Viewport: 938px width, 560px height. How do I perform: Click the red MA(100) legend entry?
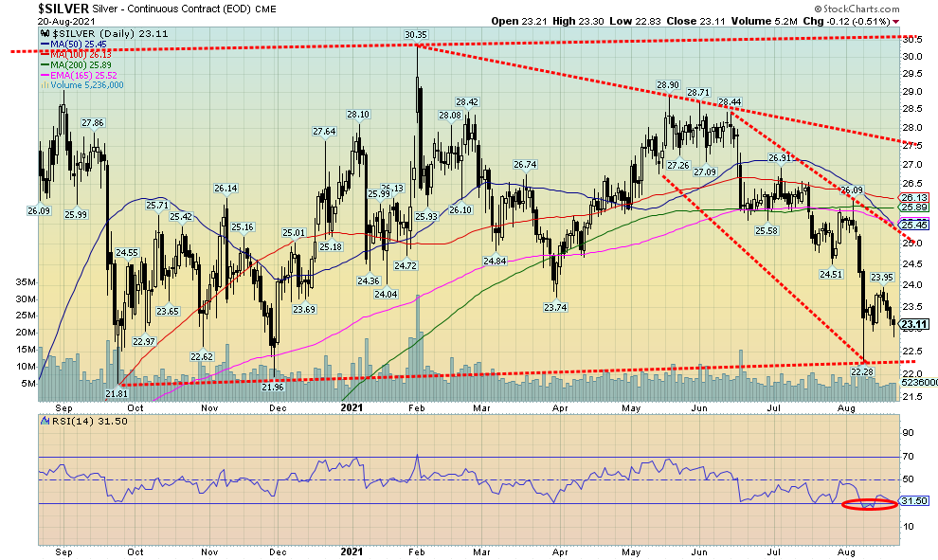click(76, 53)
